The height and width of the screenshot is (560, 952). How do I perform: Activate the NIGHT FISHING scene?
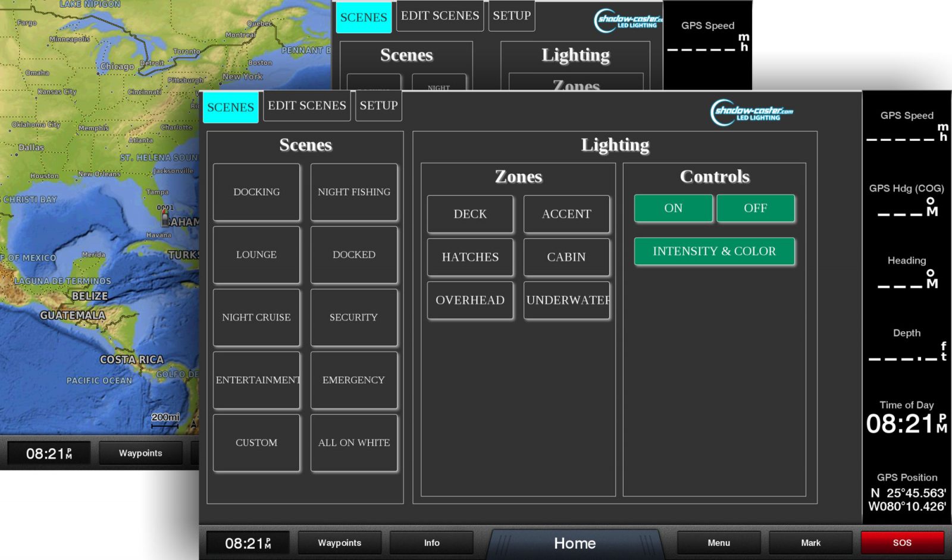353,191
